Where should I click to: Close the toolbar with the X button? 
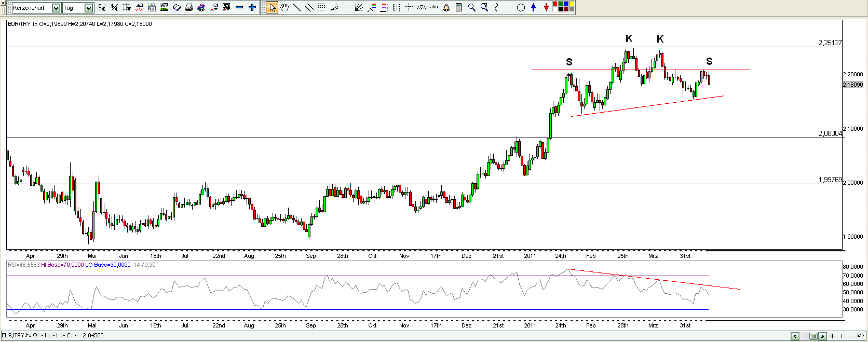3,3
